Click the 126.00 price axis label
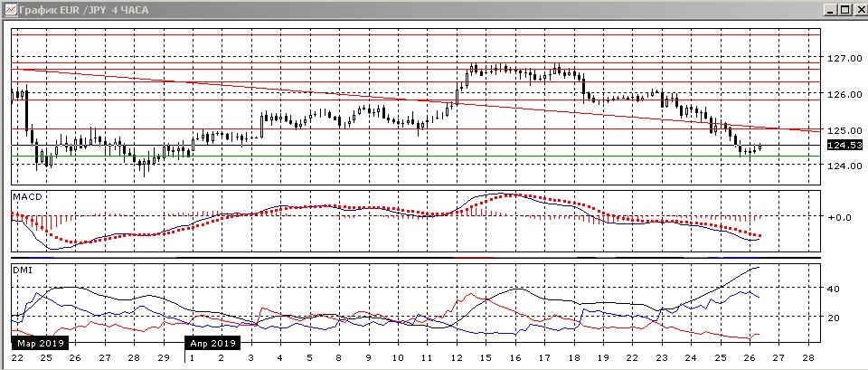Screen dimensions: 868x370 (x=845, y=95)
